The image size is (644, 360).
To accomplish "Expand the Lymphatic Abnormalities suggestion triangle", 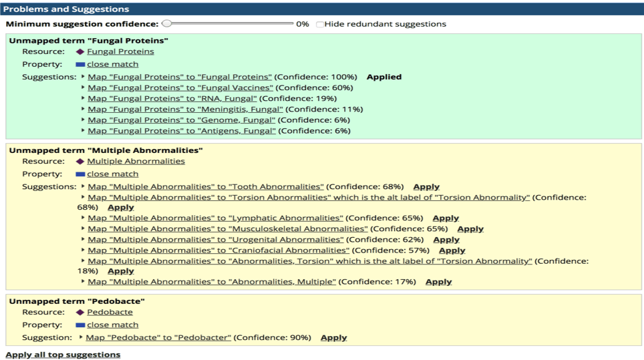I will 83,218.
